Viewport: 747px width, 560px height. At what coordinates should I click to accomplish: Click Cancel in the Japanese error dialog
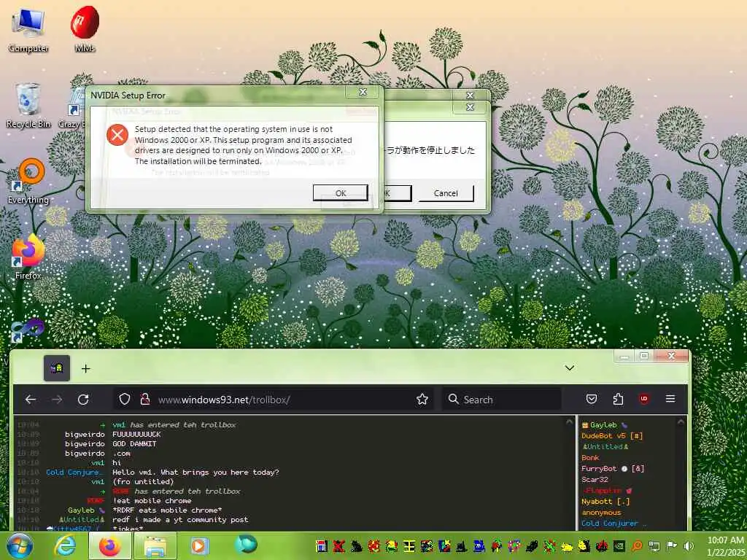click(446, 192)
